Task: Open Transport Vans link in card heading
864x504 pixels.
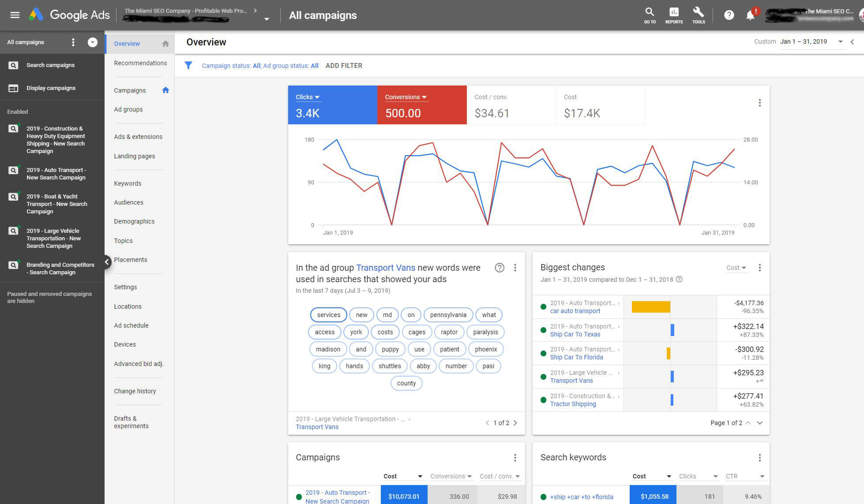Action: point(386,268)
